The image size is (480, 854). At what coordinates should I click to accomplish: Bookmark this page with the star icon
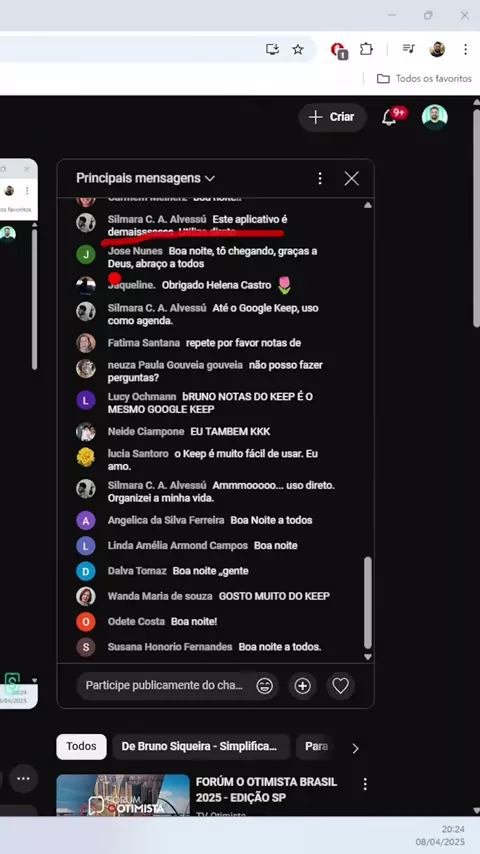[x=297, y=50]
